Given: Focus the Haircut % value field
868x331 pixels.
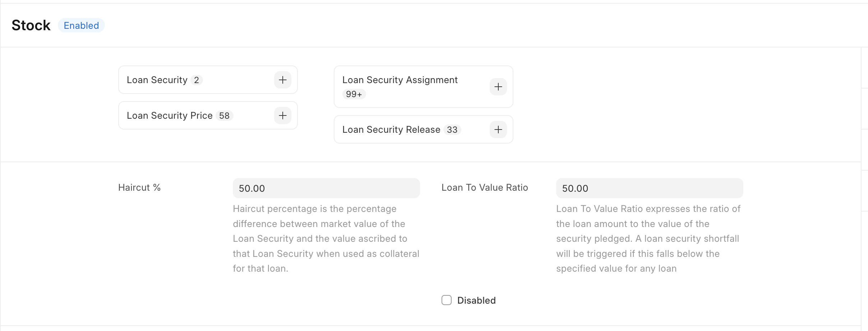Looking at the screenshot, I should tap(326, 188).
